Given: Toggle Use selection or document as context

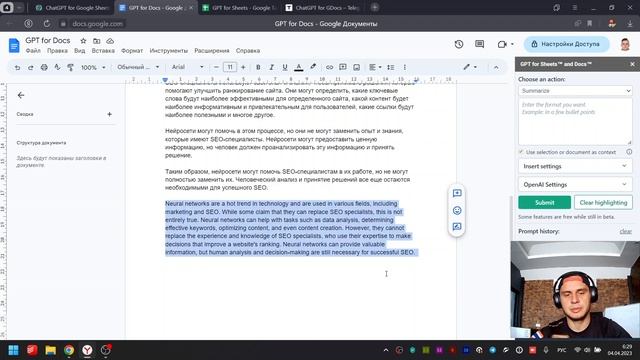Looking at the screenshot, I should [x=521, y=152].
